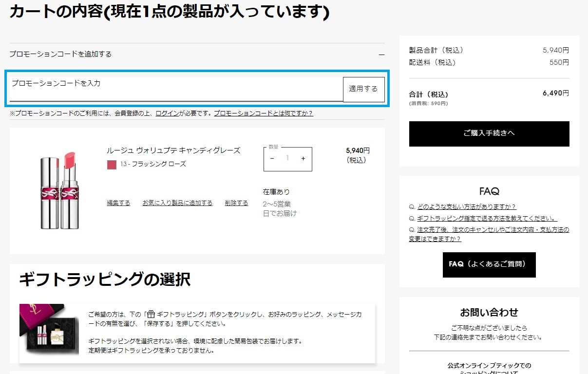
Task: Open ルージュ ヴォリュプテ キャンディグレーズ product name
Action: coord(173,150)
